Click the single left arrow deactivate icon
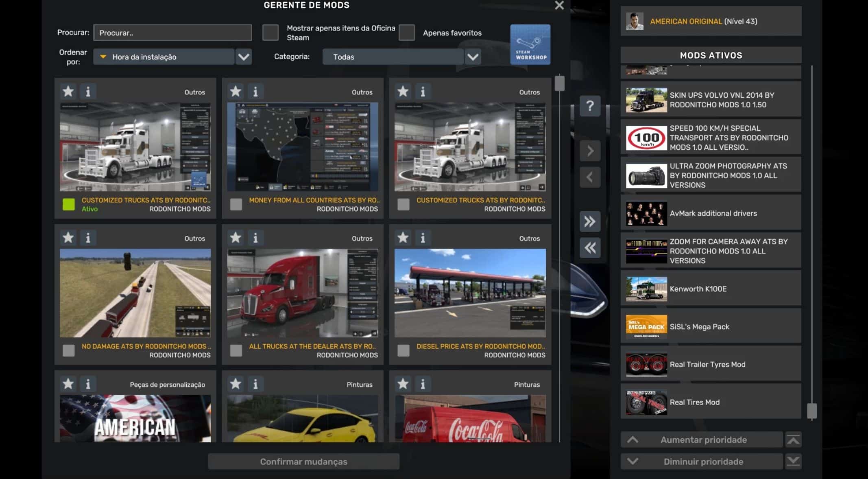 (x=590, y=177)
